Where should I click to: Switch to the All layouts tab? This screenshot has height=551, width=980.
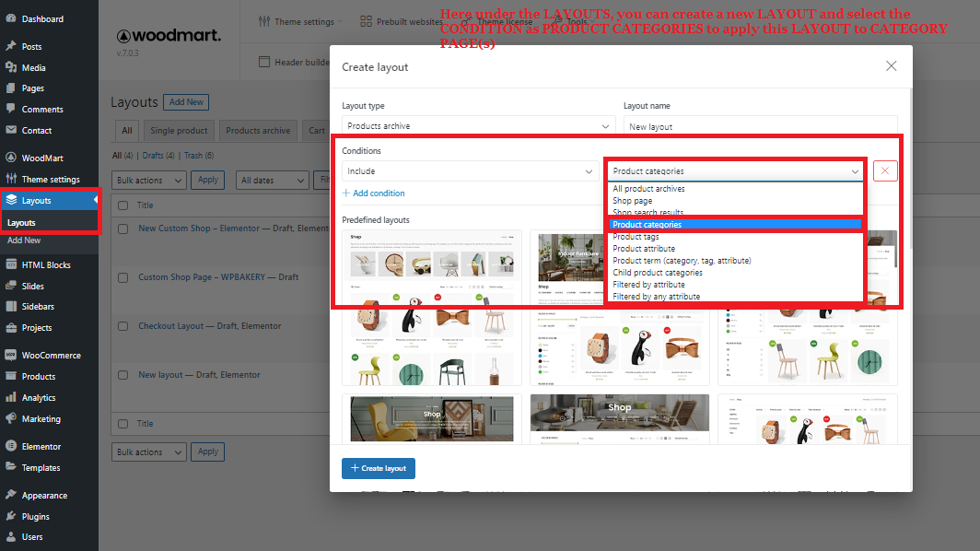(127, 130)
